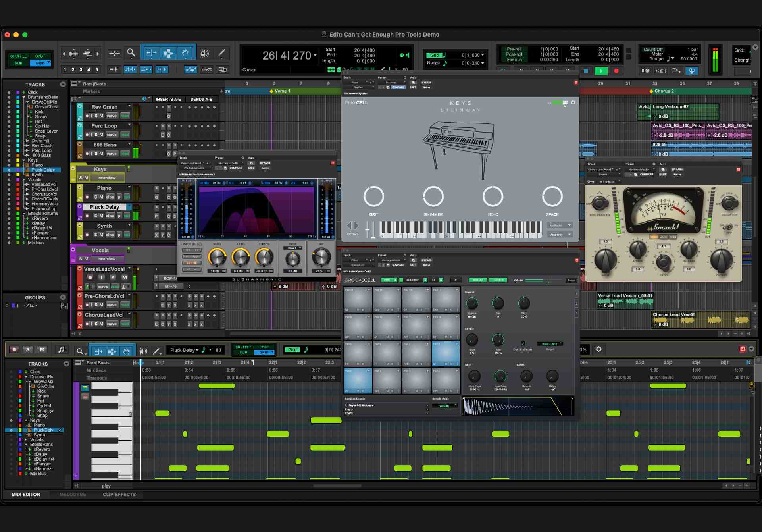Switch to the CLIP EFFECTS tab
This screenshot has height=532, width=762.
[x=119, y=495]
